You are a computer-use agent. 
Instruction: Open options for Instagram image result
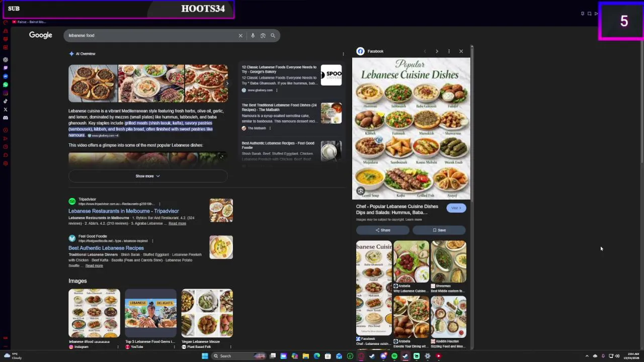(x=118, y=347)
